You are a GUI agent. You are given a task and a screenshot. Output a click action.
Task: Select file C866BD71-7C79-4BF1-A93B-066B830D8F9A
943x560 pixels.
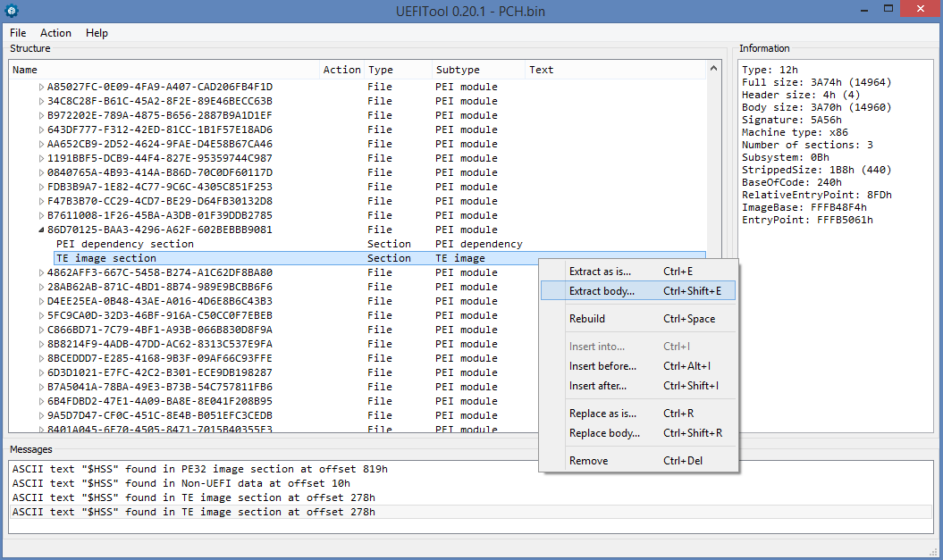click(159, 330)
